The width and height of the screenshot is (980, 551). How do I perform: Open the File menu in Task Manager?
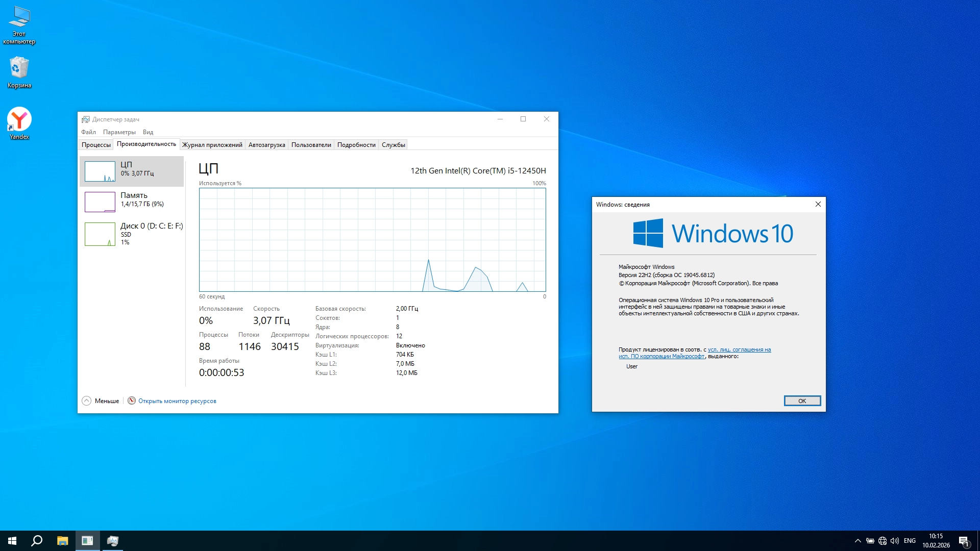pyautogui.click(x=88, y=132)
